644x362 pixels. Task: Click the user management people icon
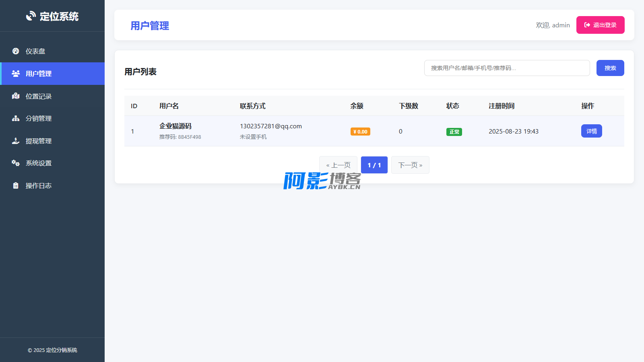click(x=16, y=74)
